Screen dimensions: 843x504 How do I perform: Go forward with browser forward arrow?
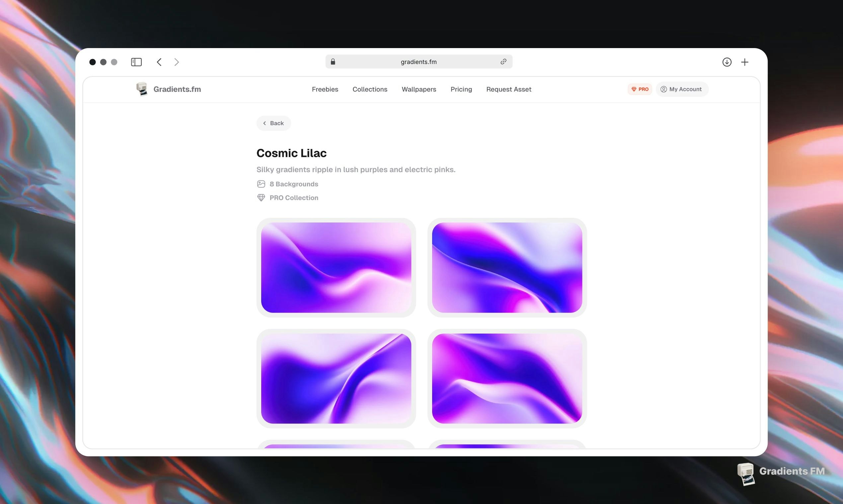[x=177, y=62]
